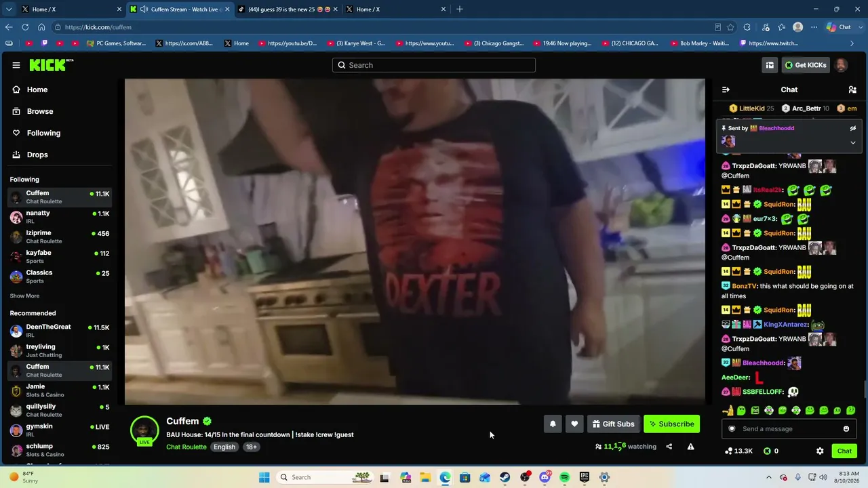868x488 pixels.
Task: Toggle stream notifications bell
Action: [553, 424]
